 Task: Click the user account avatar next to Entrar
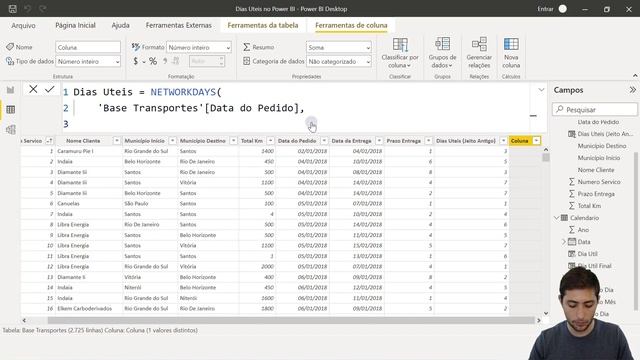[x=562, y=9]
